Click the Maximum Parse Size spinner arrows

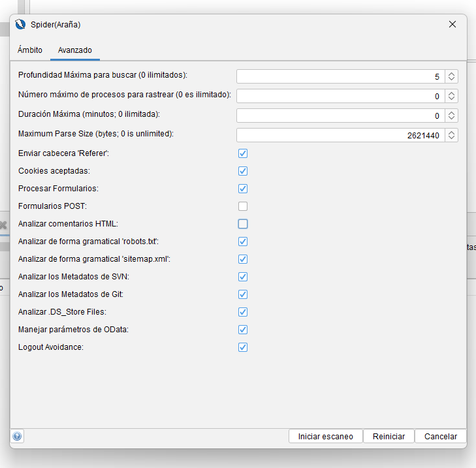point(451,135)
